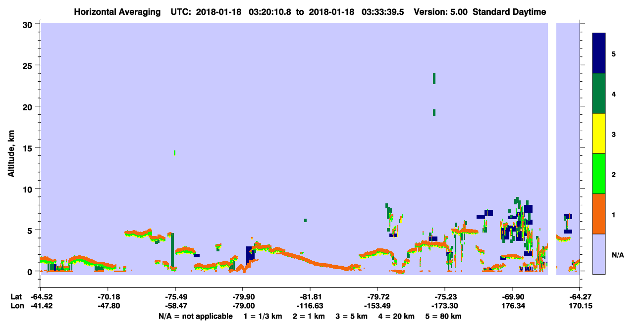This screenshot has width=644, height=330.
Task: Click the longitude value -116.63
Action: point(310,306)
